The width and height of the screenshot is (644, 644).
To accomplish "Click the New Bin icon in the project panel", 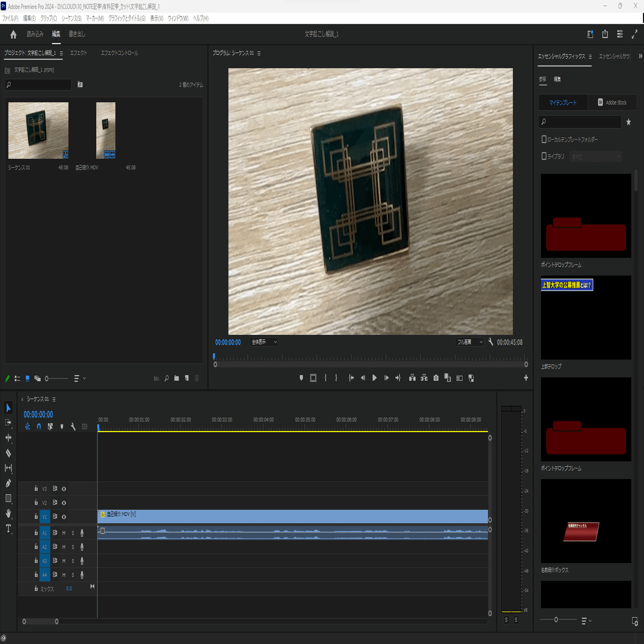I will pyautogui.click(x=177, y=378).
